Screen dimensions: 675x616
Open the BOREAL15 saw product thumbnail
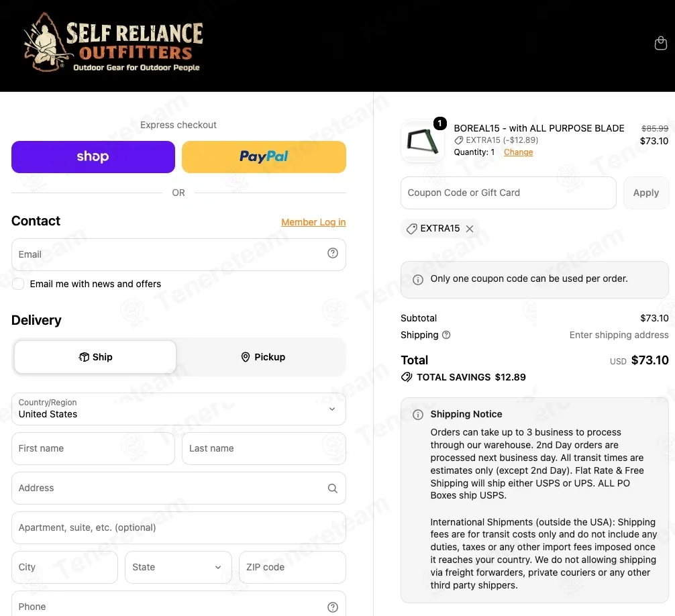pos(422,141)
